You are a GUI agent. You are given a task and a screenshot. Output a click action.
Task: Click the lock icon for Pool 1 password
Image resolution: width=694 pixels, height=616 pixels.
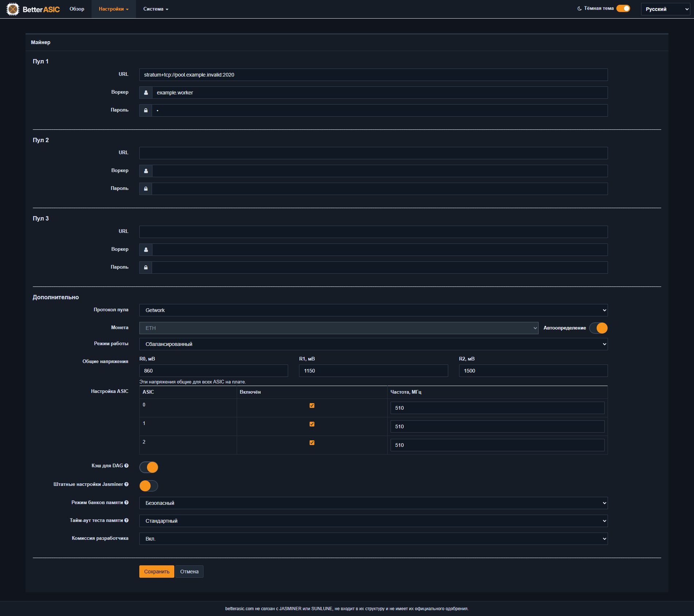tap(146, 110)
